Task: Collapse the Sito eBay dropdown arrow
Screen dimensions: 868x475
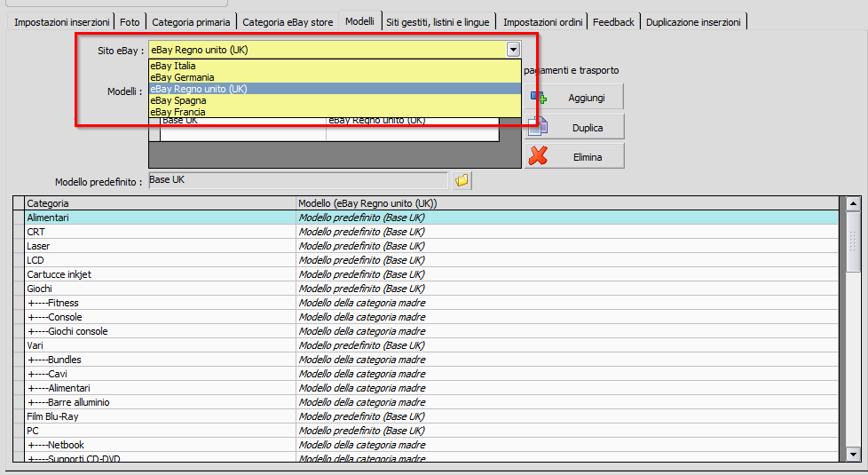Action: (x=513, y=50)
